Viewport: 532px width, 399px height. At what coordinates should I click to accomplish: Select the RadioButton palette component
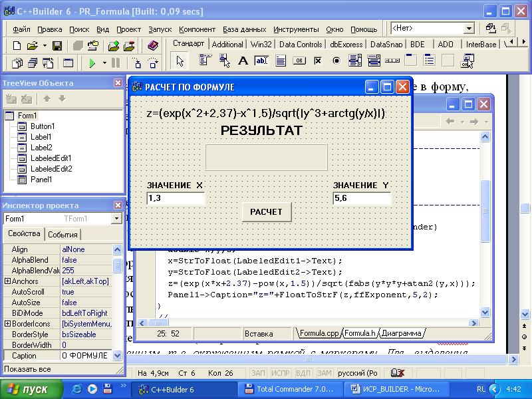[336, 61]
